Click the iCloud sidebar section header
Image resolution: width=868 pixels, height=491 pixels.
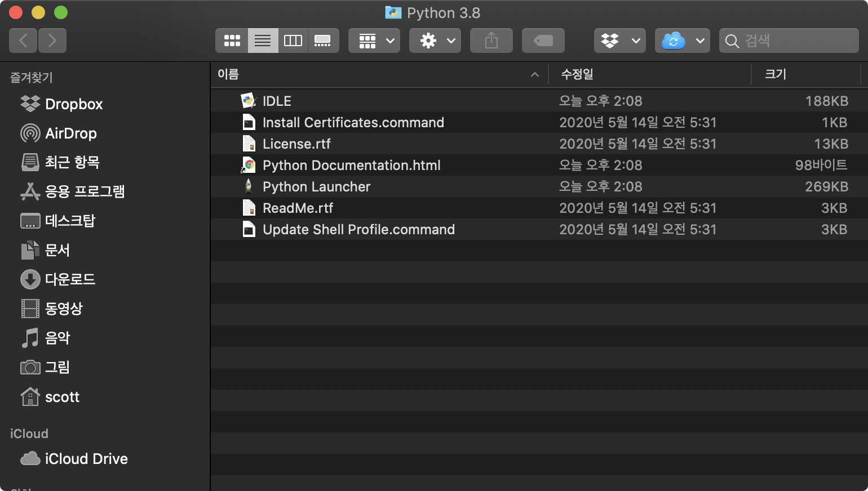[x=29, y=434]
